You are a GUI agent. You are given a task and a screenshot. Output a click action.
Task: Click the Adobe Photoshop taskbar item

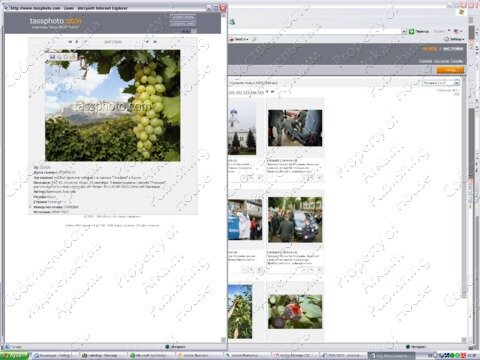tap(247, 356)
